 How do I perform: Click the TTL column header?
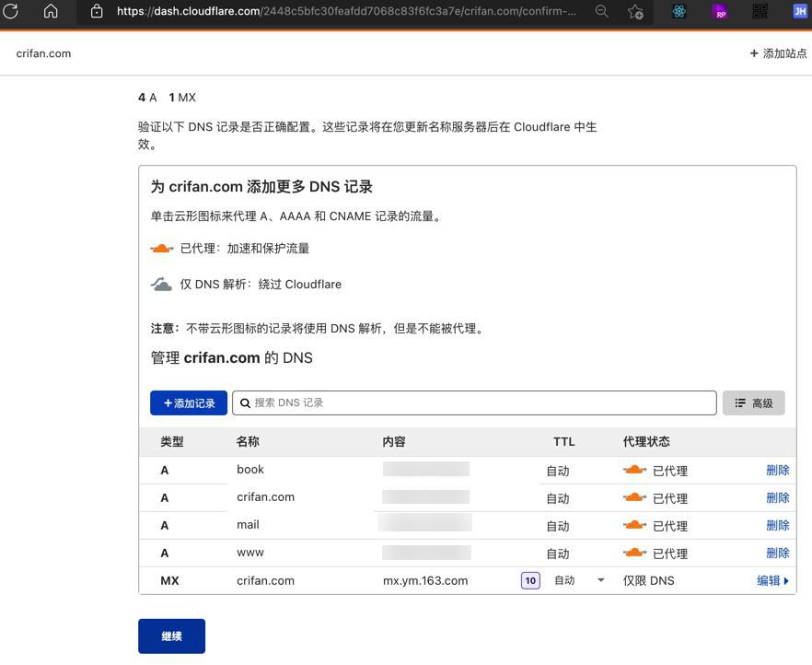(564, 442)
